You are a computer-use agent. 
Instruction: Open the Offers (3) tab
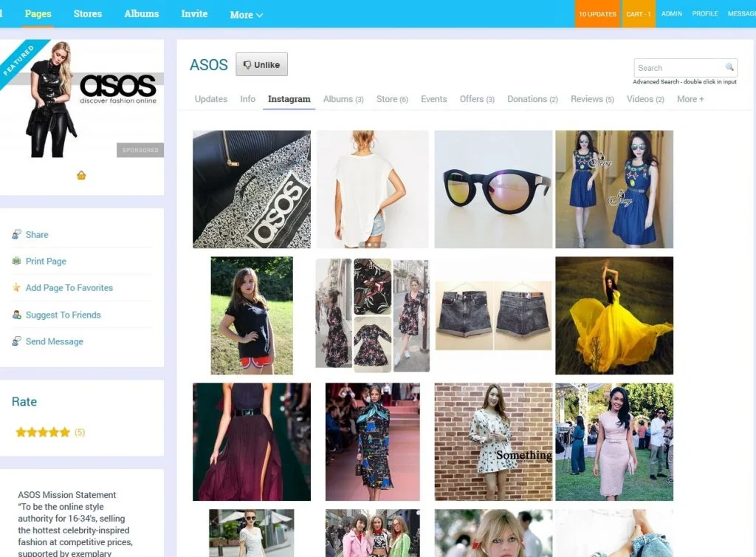[x=478, y=99]
